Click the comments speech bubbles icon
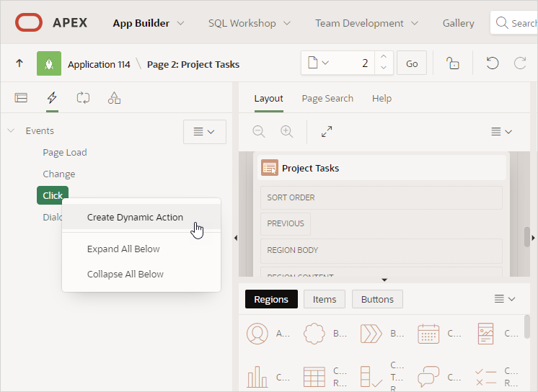The width and height of the screenshot is (538, 392). (428, 378)
